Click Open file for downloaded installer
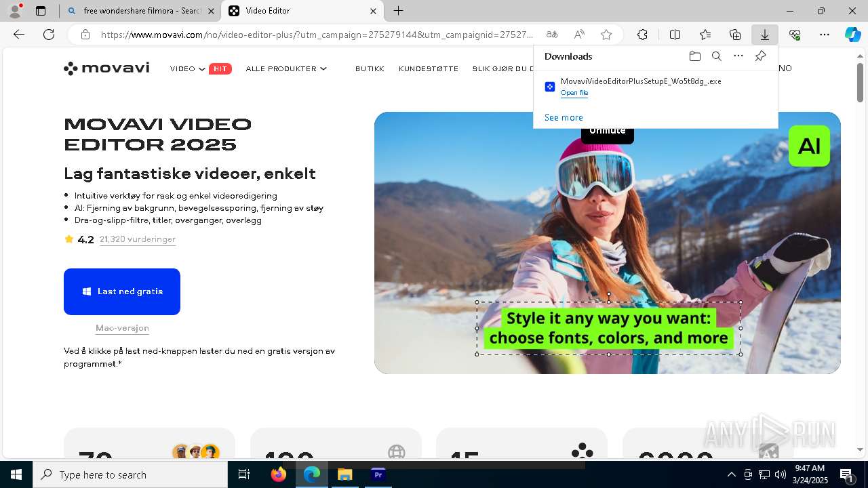 574,93
